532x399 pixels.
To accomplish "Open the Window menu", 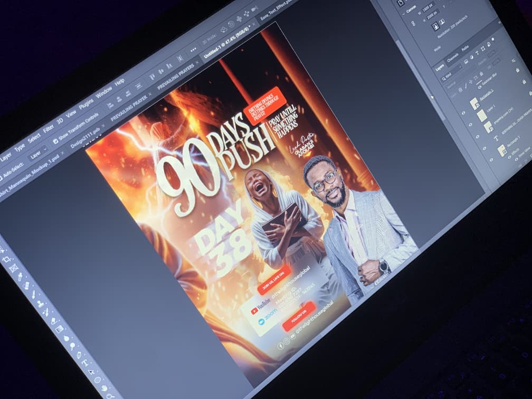I will point(104,92).
